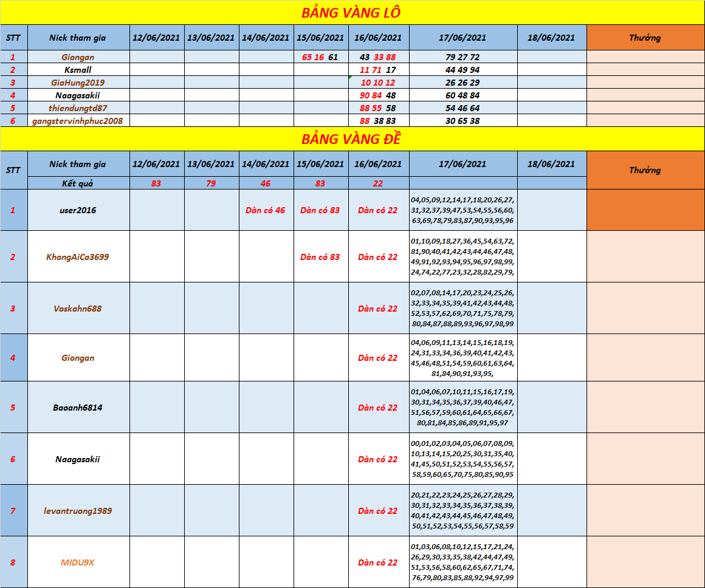Screen dimensions: 705x588
Task: Select levantruong1989's 17/06/2021 number list
Action: click(463, 511)
